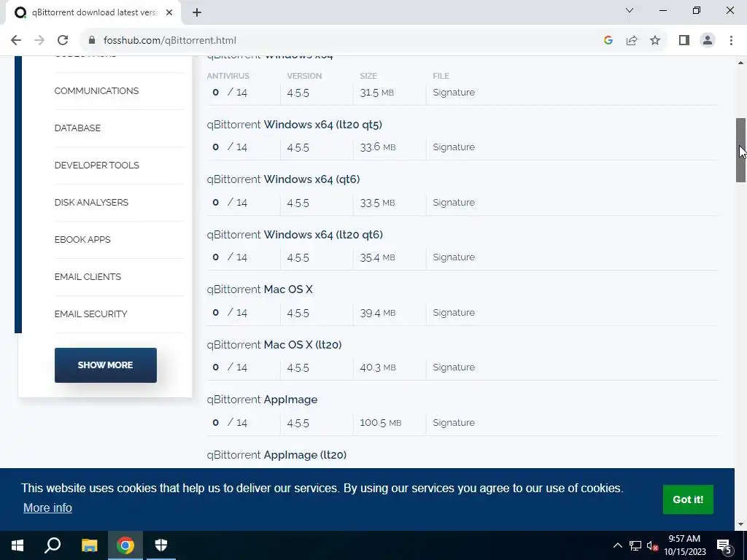Show hidden system tray icons
This screenshot has height=560, width=747.
tap(617, 545)
